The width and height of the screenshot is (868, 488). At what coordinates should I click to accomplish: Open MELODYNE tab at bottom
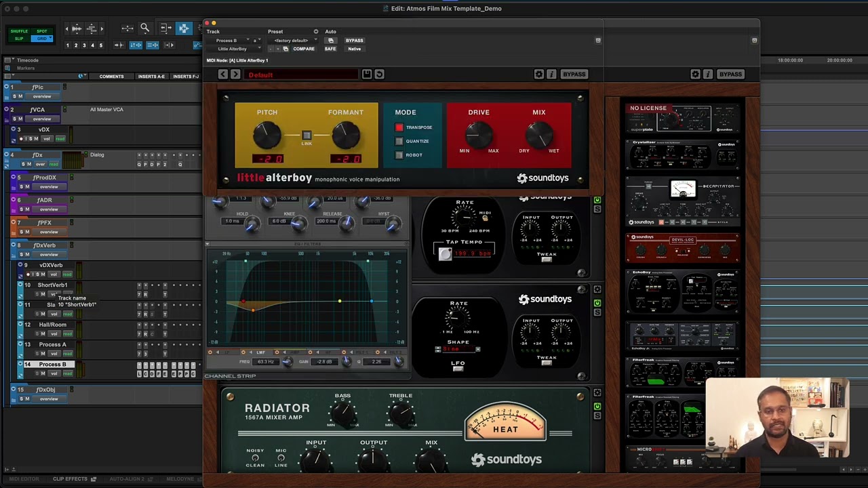(180, 479)
